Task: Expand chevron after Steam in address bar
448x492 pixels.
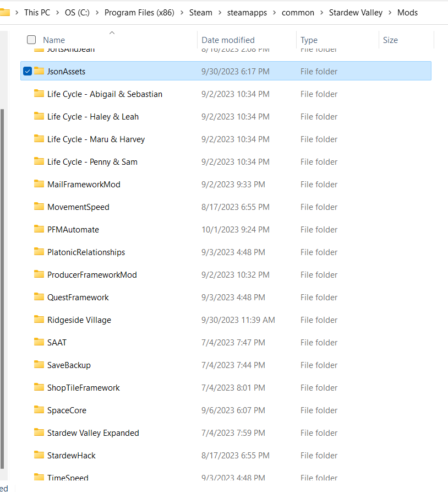Action: pos(220,13)
